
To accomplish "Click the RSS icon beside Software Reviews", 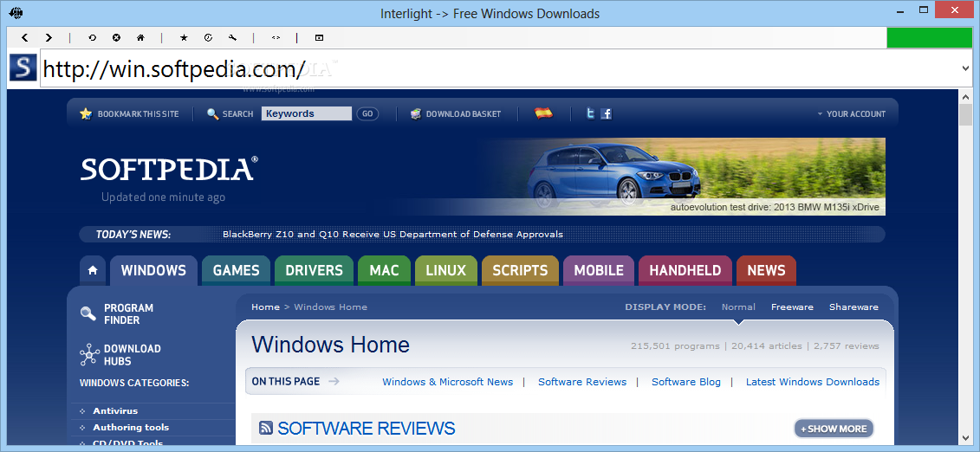I will point(266,429).
